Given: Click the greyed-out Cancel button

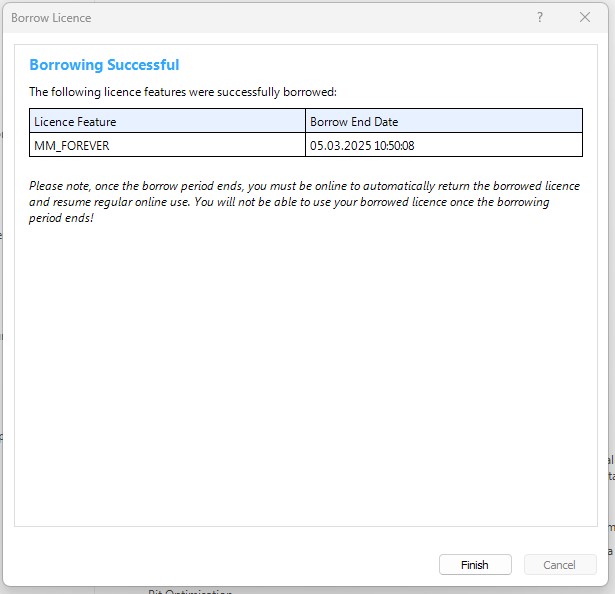Looking at the screenshot, I should pos(559,565).
